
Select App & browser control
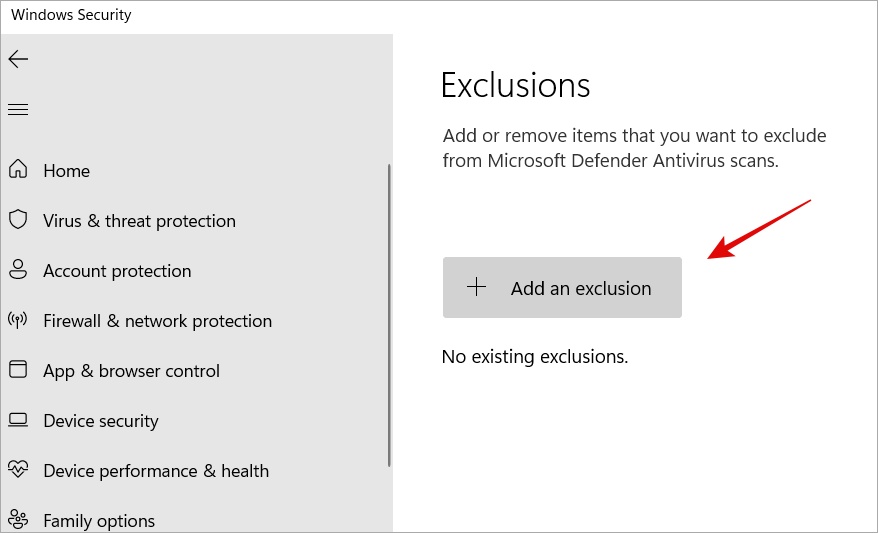click(131, 371)
